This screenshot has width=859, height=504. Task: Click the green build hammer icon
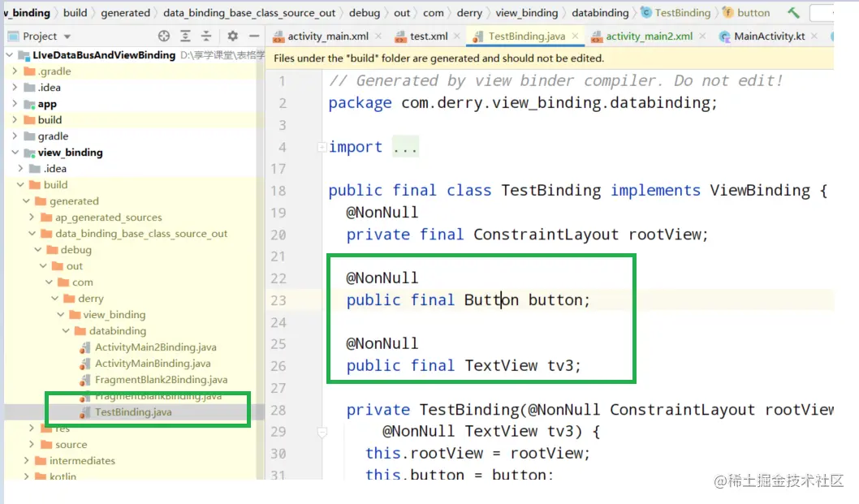pos(793,13)
